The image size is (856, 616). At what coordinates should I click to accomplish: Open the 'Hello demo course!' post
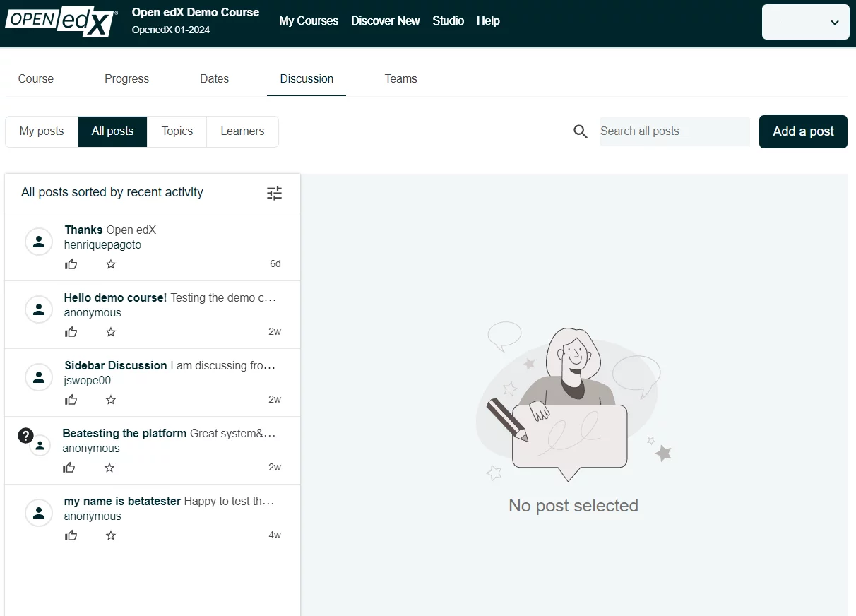tap(153, 315)
